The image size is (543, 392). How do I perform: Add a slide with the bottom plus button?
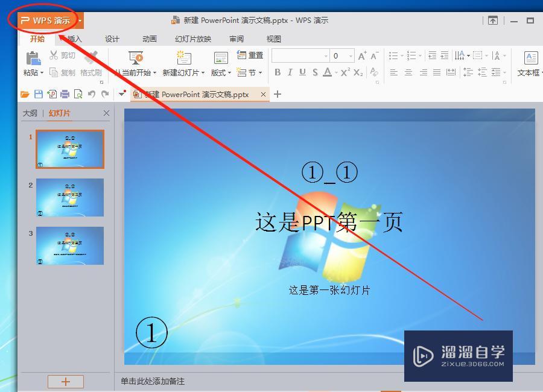[x=65, y=382]
